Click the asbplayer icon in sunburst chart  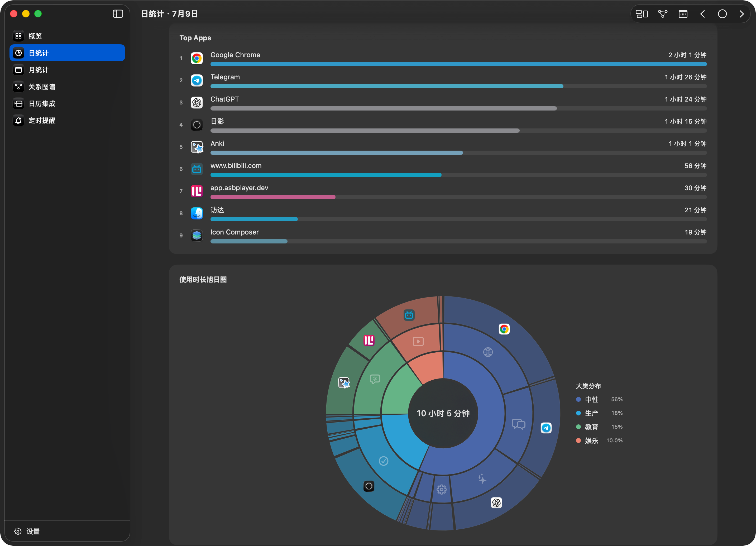(369, 340)
